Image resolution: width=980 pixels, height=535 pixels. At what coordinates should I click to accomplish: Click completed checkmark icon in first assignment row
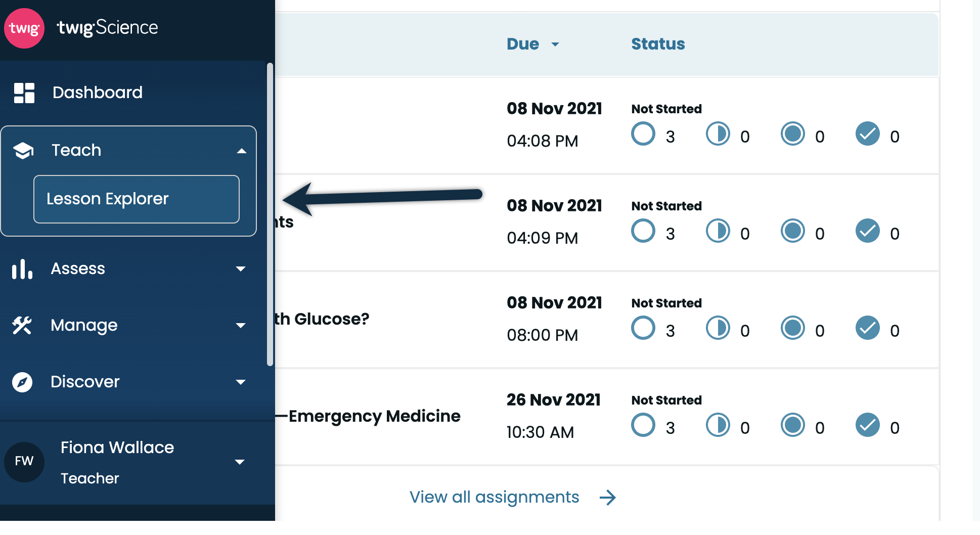868,134
